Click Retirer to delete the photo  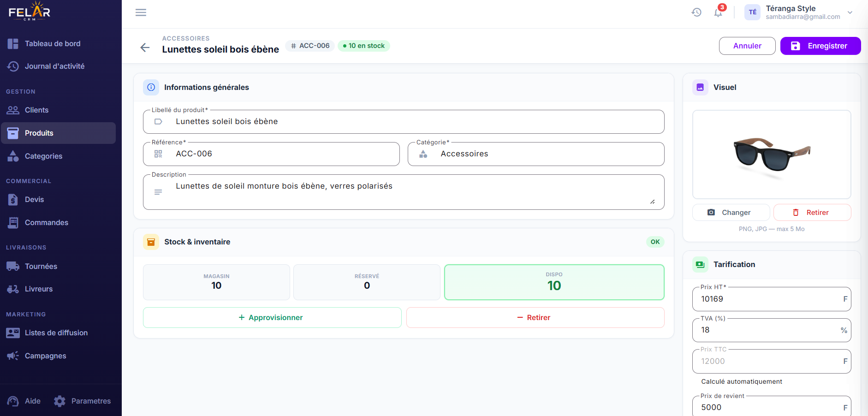(812, 213)
